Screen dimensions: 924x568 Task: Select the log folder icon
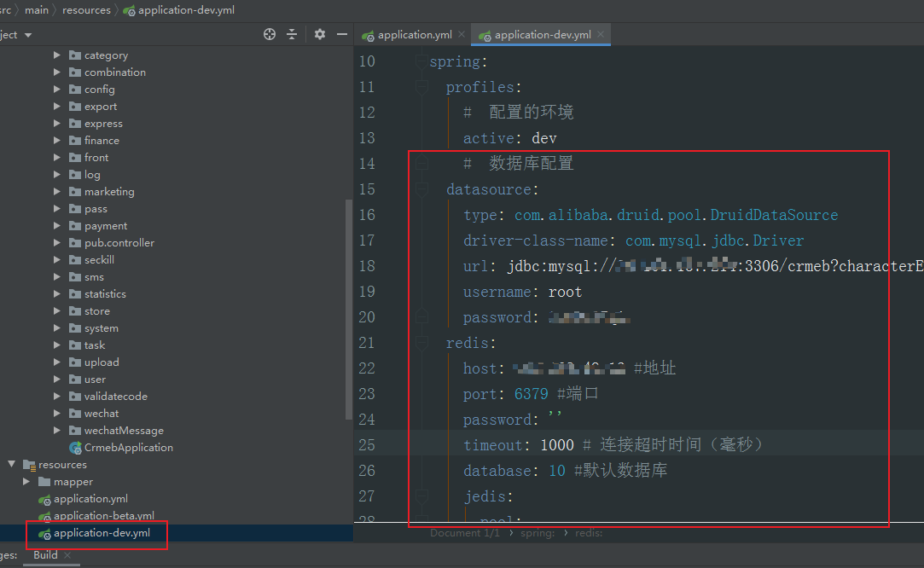coord(75,174)
